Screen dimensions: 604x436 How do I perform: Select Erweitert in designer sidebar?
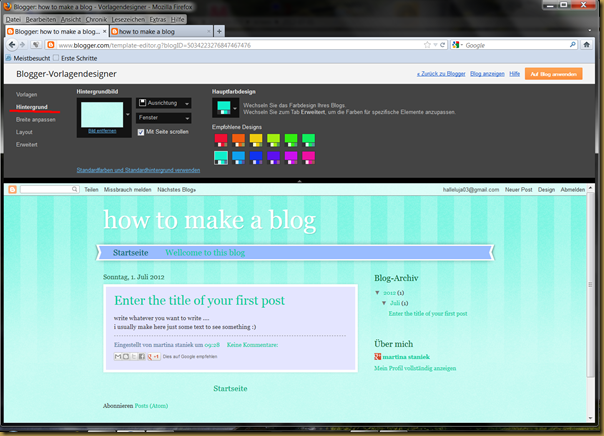[27, 144]
